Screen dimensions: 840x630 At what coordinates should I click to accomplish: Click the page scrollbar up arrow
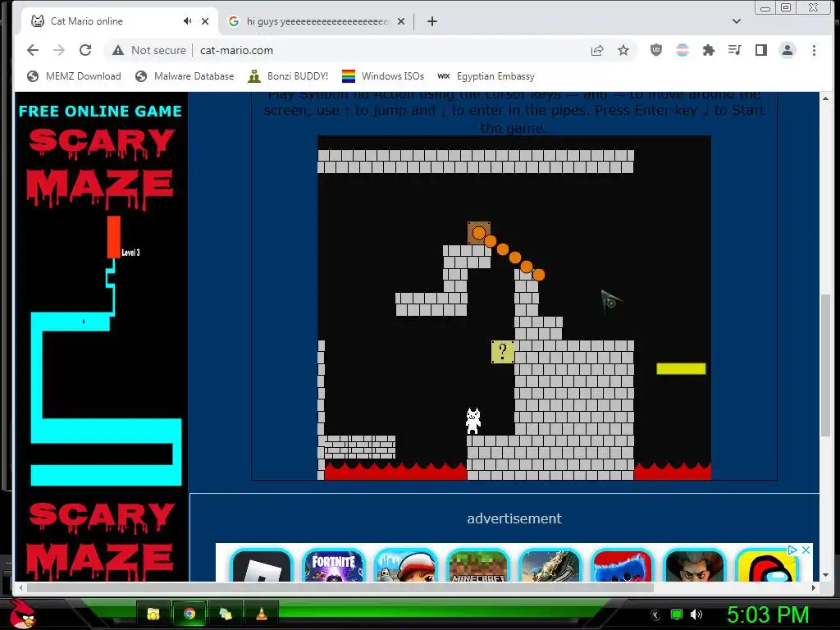click(825, 98)
